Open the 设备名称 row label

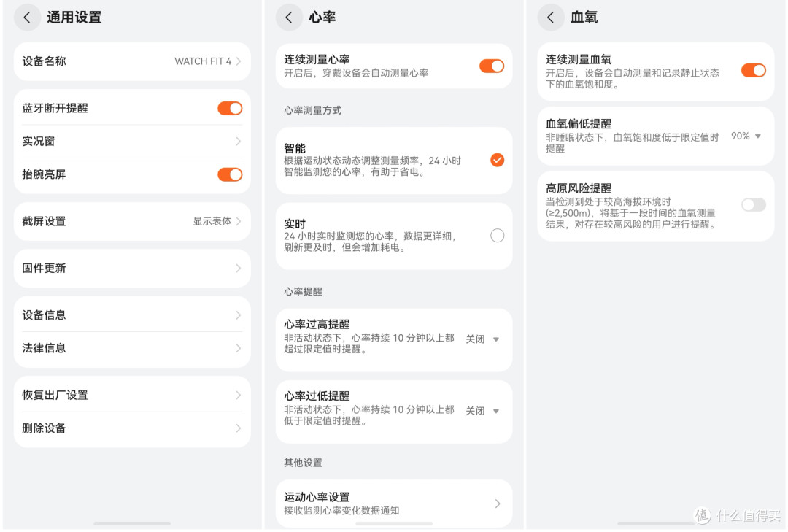pos(45,61)
